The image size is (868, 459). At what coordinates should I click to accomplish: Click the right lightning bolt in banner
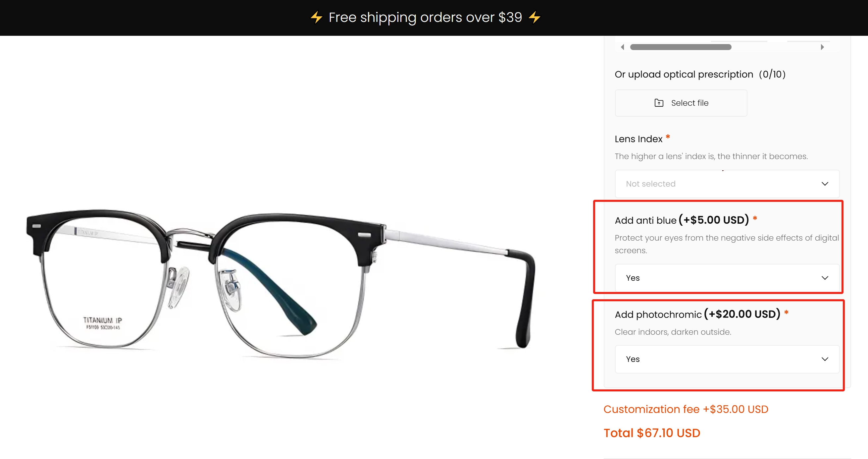tap(535, 17)
